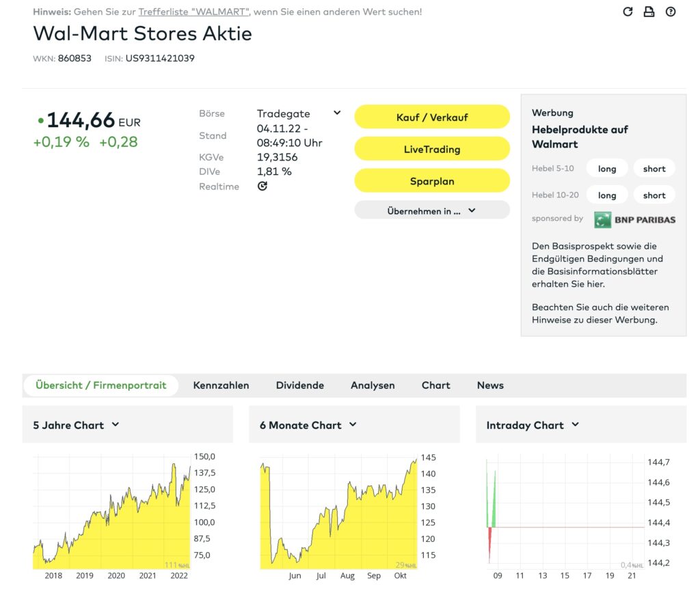700x589 pixels.
Task: Click the Realtime refresh clock icon
Action: click(x=262, y=187)
